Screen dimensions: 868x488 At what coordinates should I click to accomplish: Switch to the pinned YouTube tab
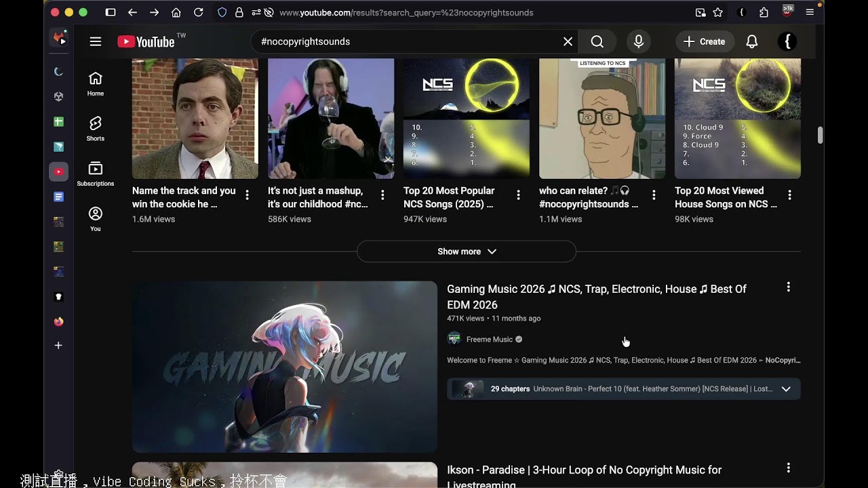[x=59, y=171]
